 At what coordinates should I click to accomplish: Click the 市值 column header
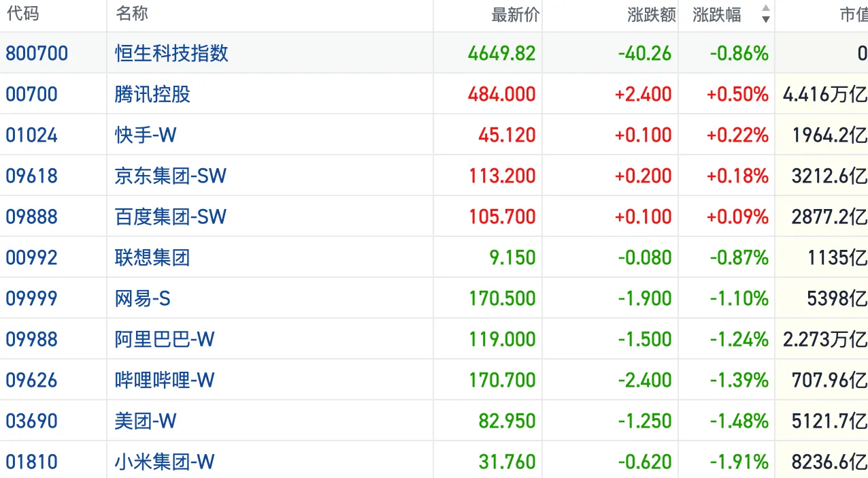tap(853, 15)
